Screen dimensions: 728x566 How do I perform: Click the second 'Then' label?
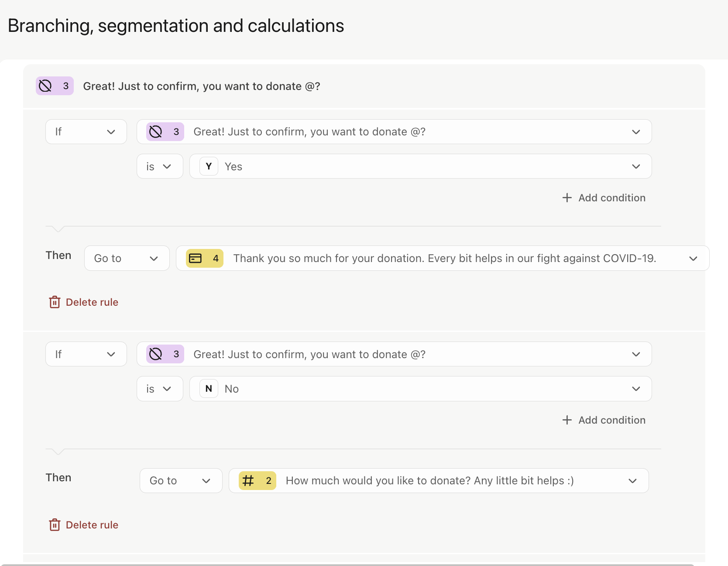tap(58, 478)
